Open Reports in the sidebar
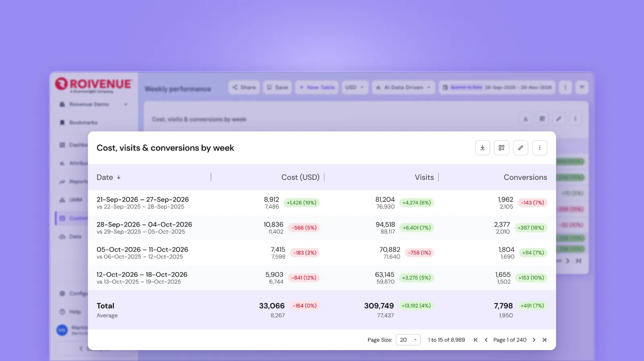644x361 pixels. 73,182
